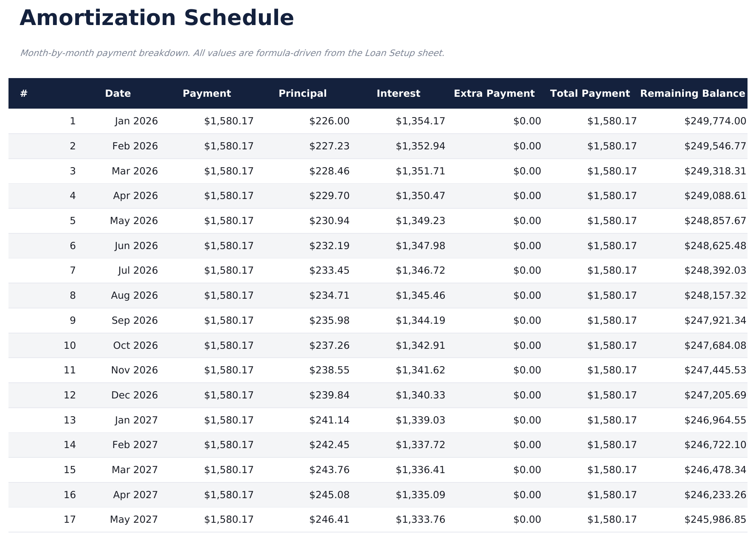
Task: Click remaining balance $249,088.61
Action: pos(715,196)
